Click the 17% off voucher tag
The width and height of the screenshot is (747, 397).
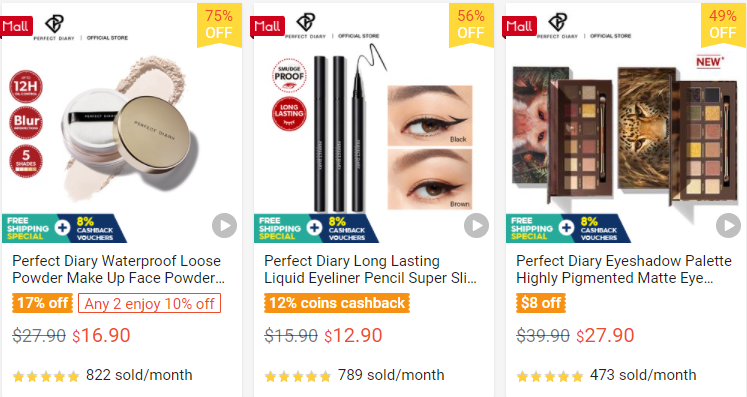(42, 303)
